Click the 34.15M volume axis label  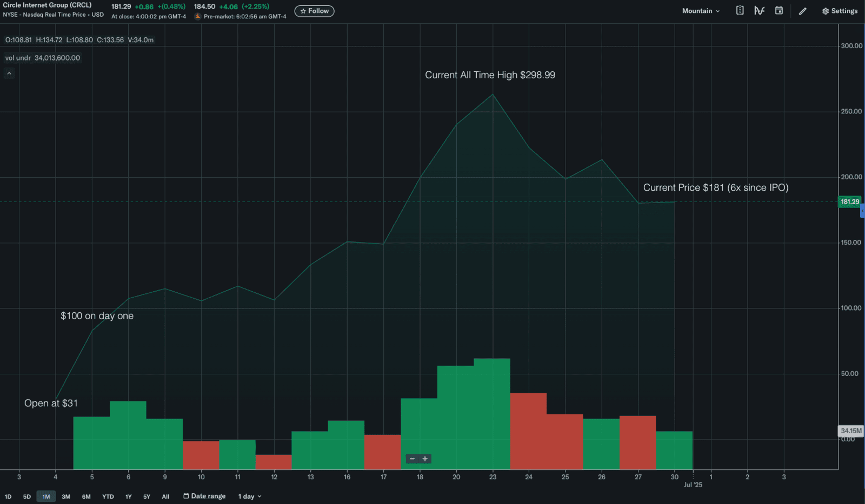pyautogui.click(x=851, y=431)
